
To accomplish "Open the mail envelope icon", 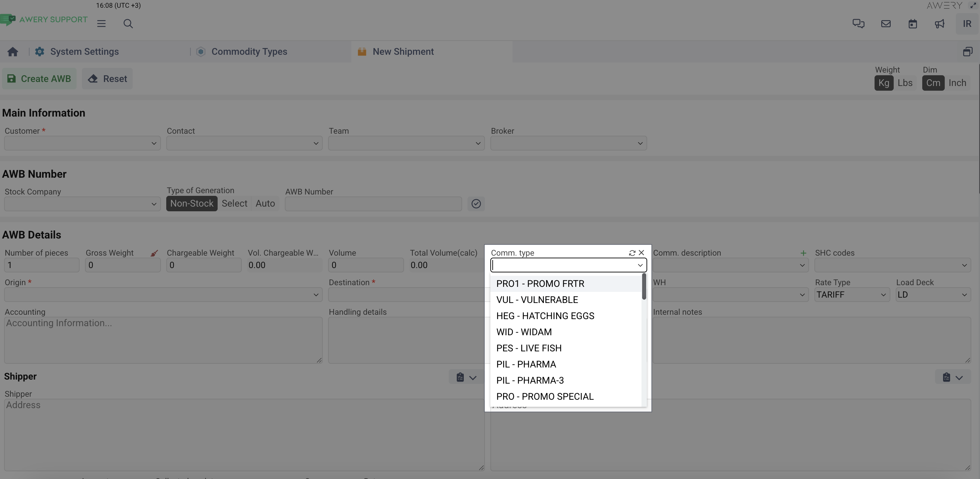I will (x=886, y=24).
